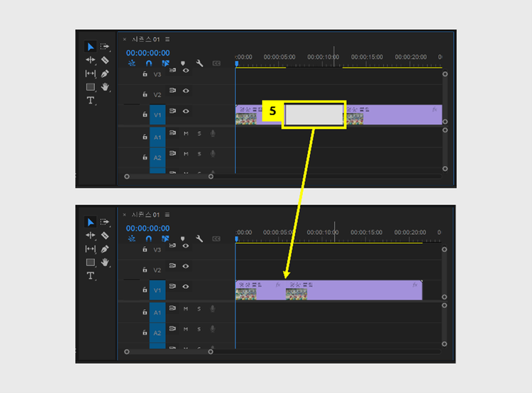The image size is (532, 393).
Task: Select the Hand tool in upper panel
Action: tap(105, 87)
